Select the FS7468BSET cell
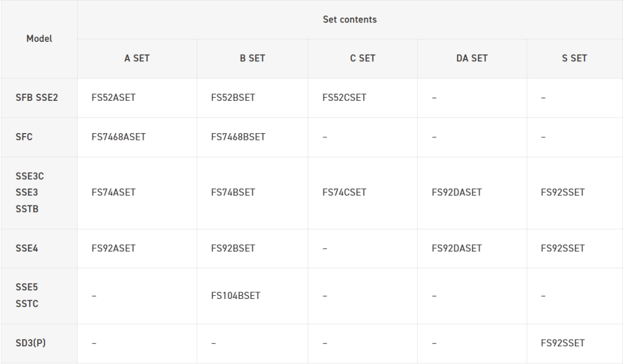This screenshot has width=623, height=364. [238, 137]
